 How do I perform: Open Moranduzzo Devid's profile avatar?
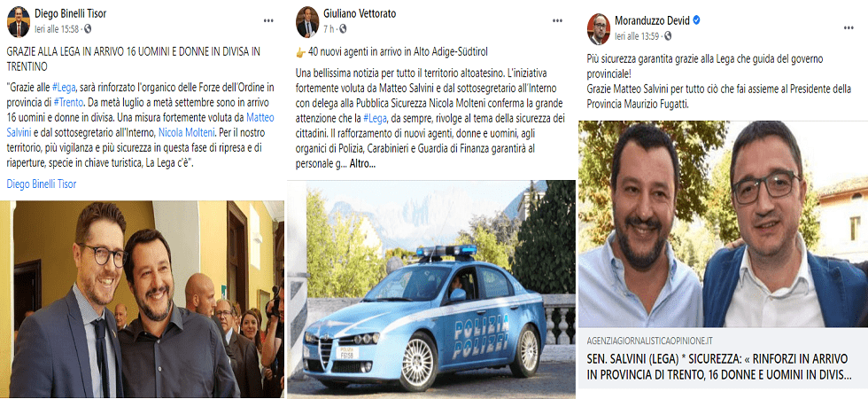[x=599, y=28]
